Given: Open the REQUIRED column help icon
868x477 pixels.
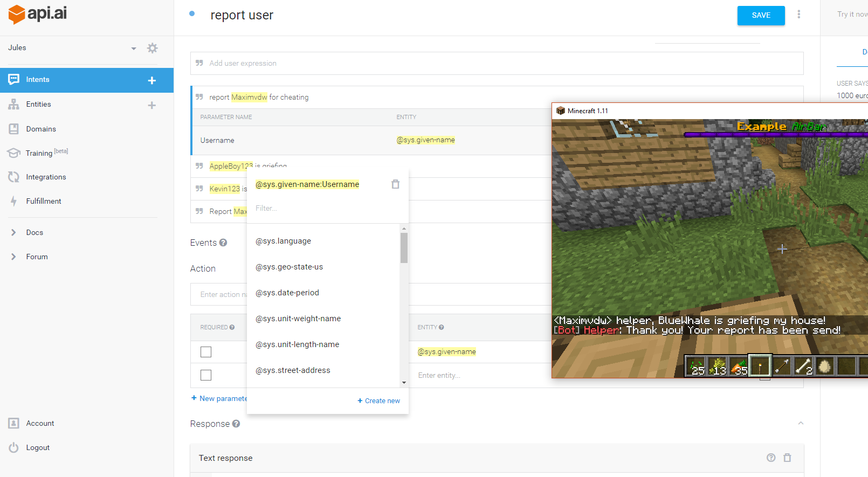Looking at the screenshot, I should click(232, 328).
